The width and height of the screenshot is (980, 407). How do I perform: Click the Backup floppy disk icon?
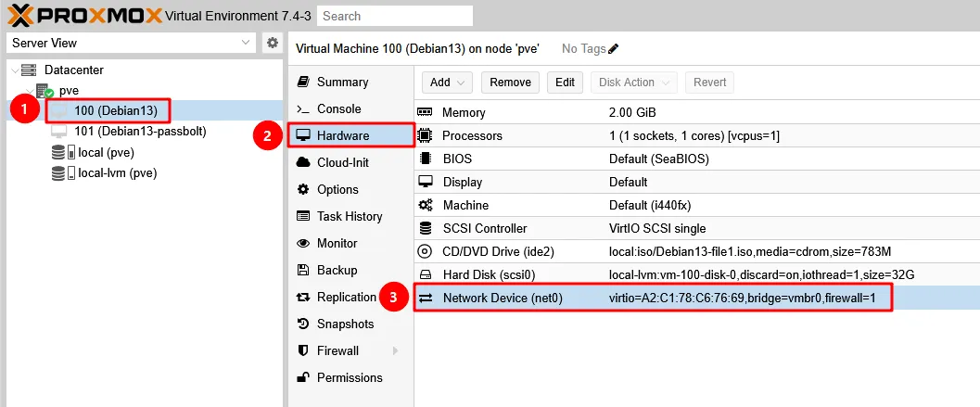tap(303, 270)
